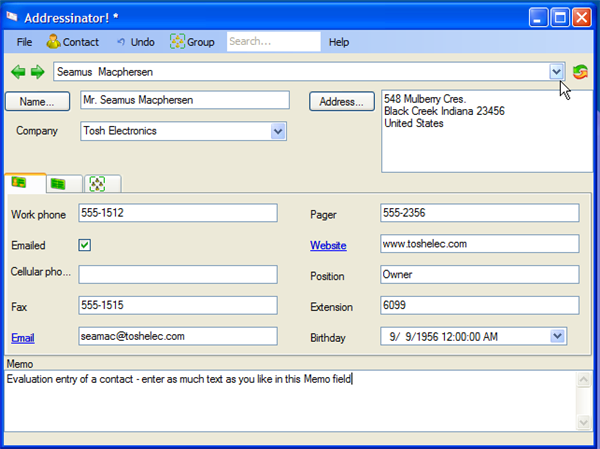This screenshot has height=449, width=600.
Task: Open the Help menu
Action: click(339, 42)
